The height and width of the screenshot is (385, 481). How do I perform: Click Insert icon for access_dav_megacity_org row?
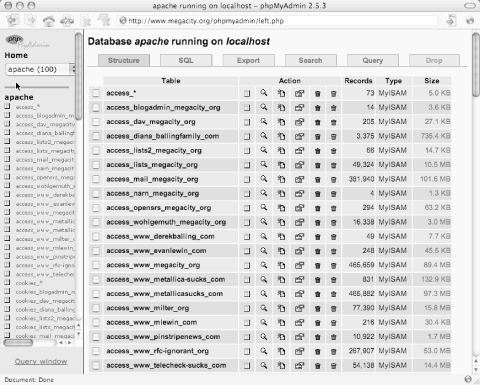[281, 122]
